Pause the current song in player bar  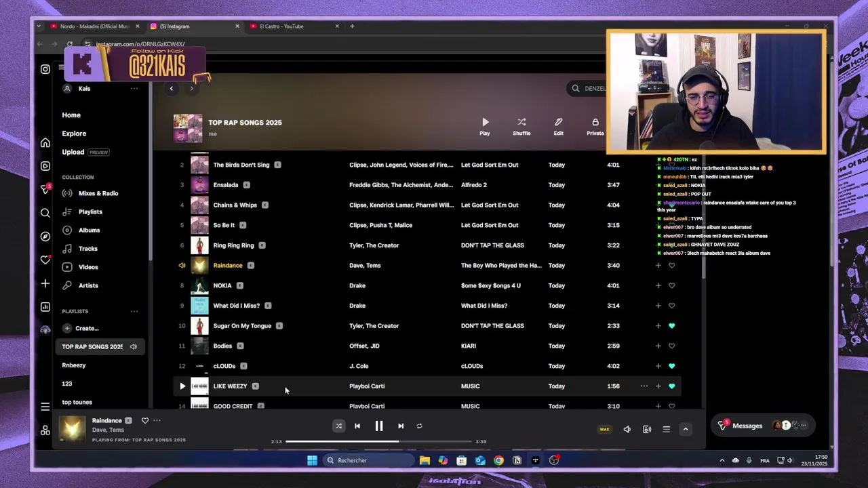pos(379,426)
